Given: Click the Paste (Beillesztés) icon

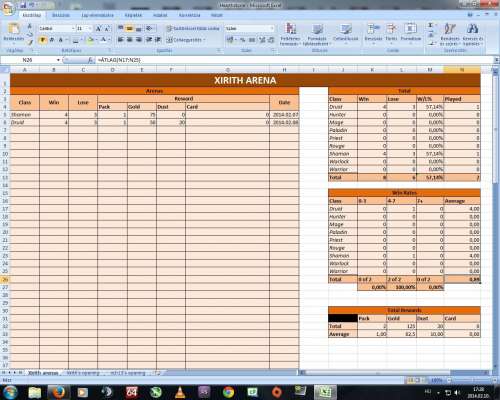Looking at the screenshot, I should (14, 29).
